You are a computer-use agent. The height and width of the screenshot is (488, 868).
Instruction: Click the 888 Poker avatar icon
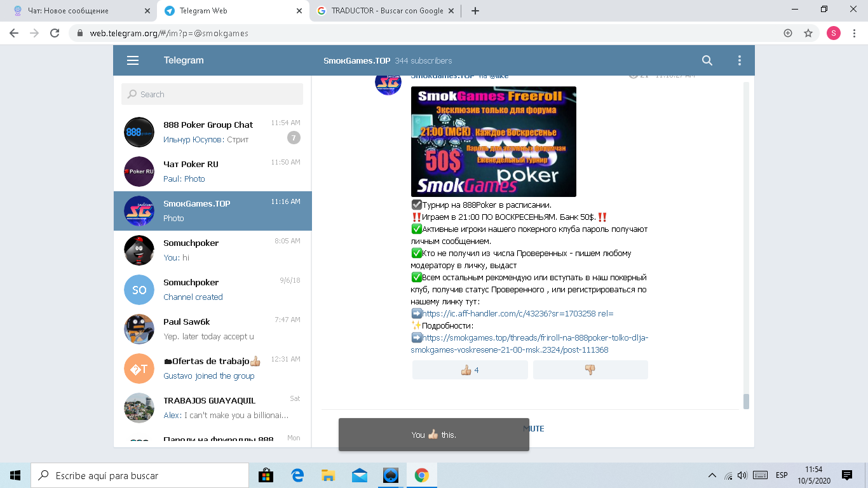coord(139,132)
